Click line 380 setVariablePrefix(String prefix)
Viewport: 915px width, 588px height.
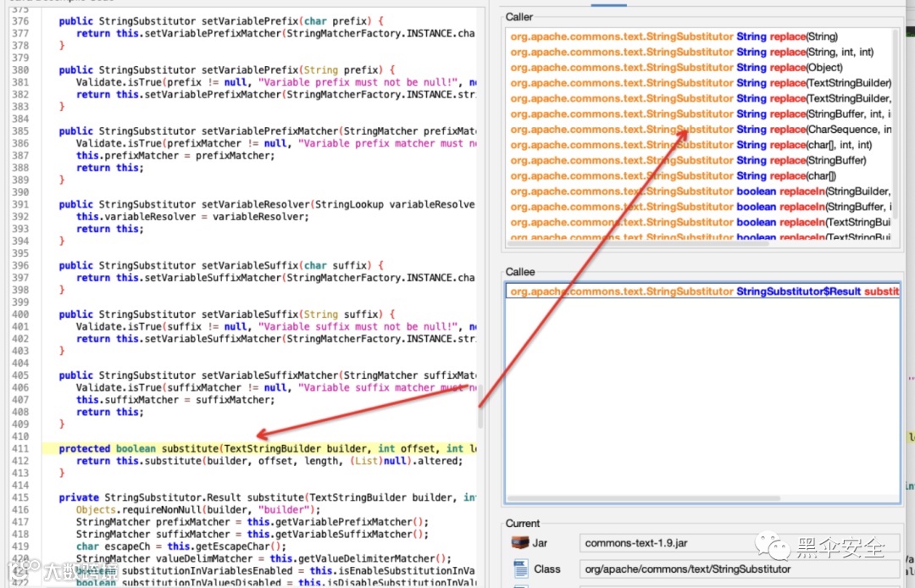[227, 70]
